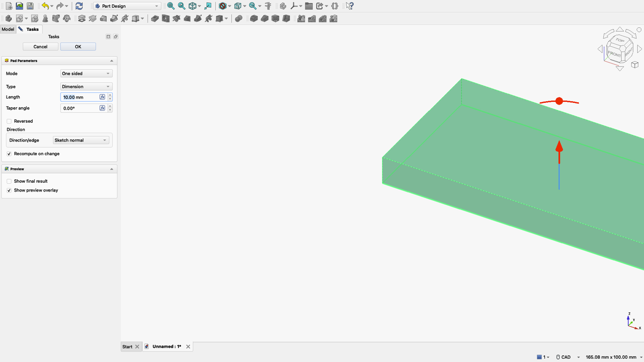Select the Pad tool in the toolbar
This screenshot has width=644, height=362.
[81, 18]
